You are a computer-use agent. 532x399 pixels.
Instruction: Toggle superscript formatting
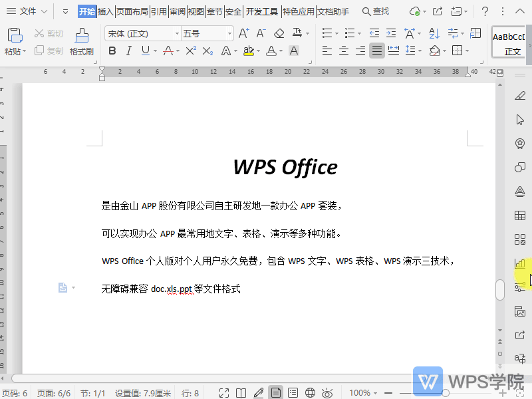pos(191,51)
